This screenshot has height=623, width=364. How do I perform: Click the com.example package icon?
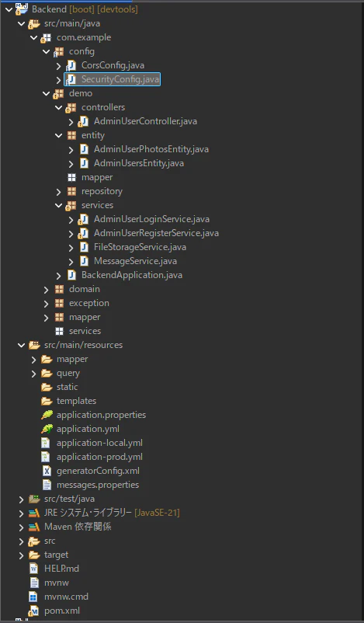[46, 38]
